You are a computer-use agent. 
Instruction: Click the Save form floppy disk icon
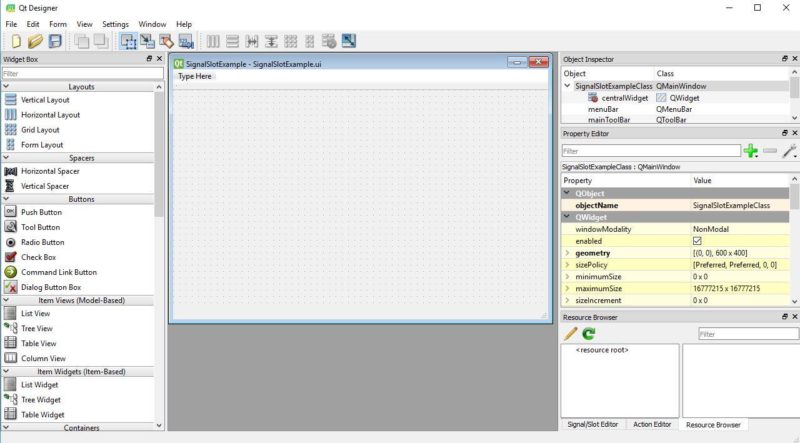(55, 41)
